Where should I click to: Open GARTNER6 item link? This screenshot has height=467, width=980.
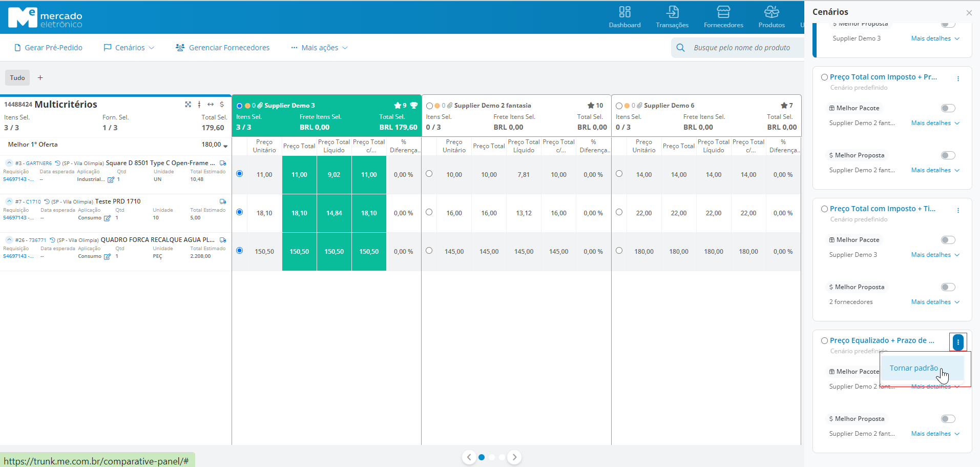pyautogui.click(x=39, y=164)
